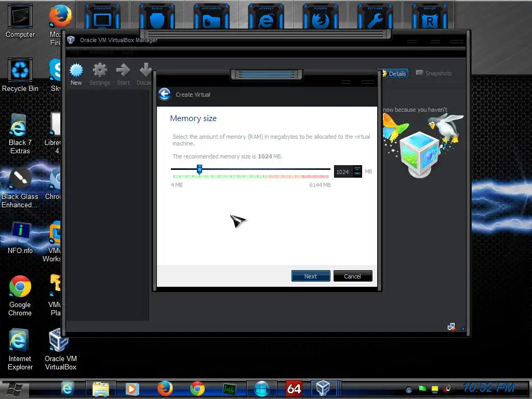The width and height of the screenshot is (532, 399).
Task: Open the Firefox dock icon
Action: 320,17
